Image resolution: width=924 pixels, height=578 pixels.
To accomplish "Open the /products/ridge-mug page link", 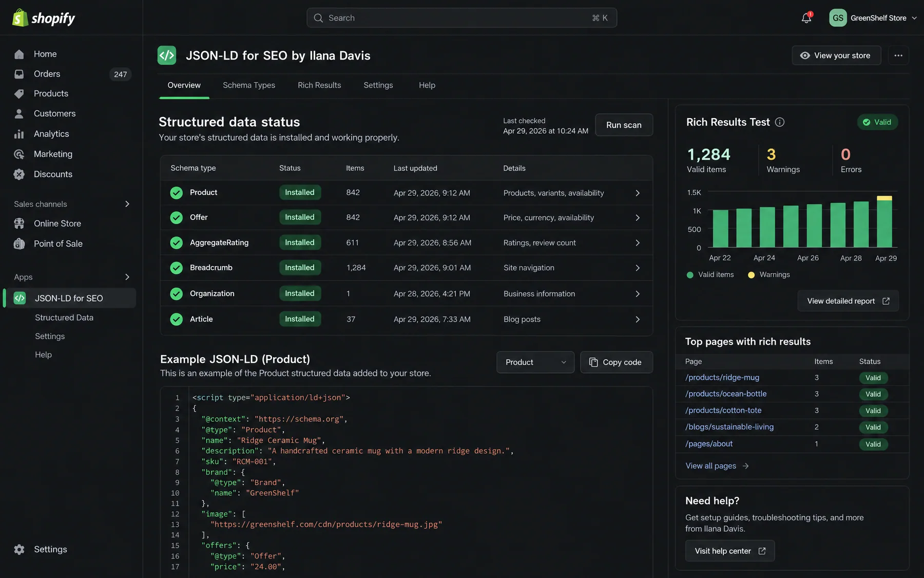I will [722, 378].
